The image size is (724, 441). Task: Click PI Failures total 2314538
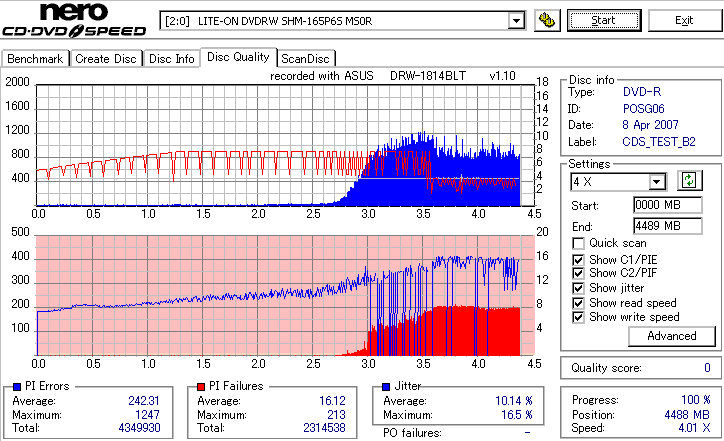324,428
